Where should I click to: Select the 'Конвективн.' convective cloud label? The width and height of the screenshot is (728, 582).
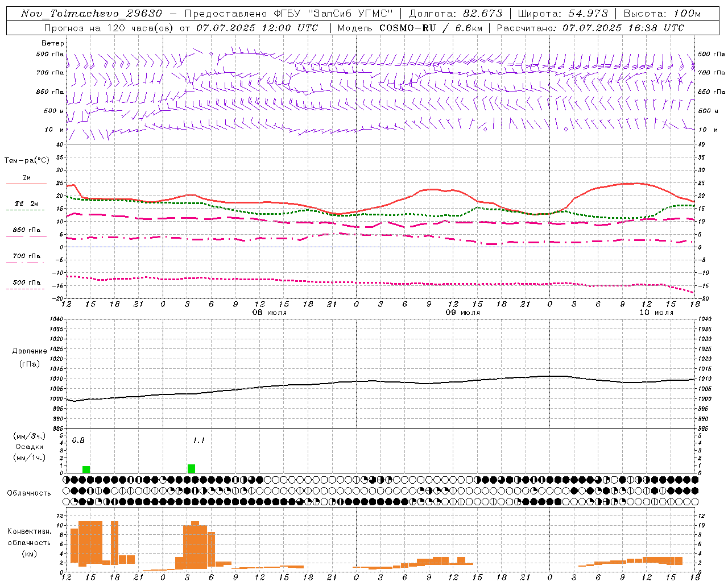point(30,531)
